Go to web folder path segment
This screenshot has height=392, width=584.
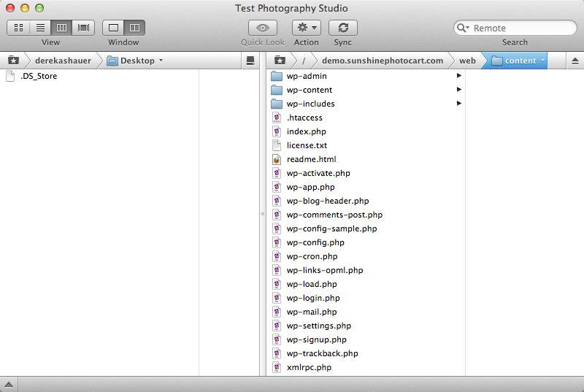[x=467, y=61]
